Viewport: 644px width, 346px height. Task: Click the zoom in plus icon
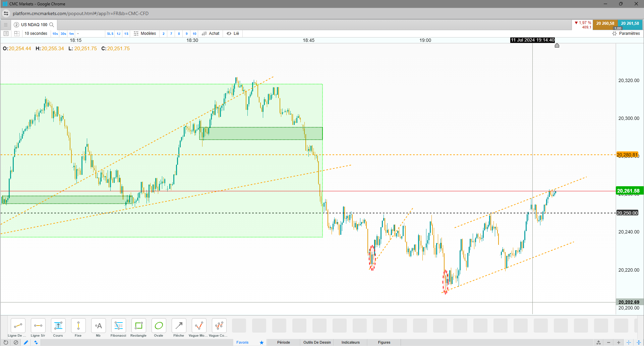tap(619, 342)
